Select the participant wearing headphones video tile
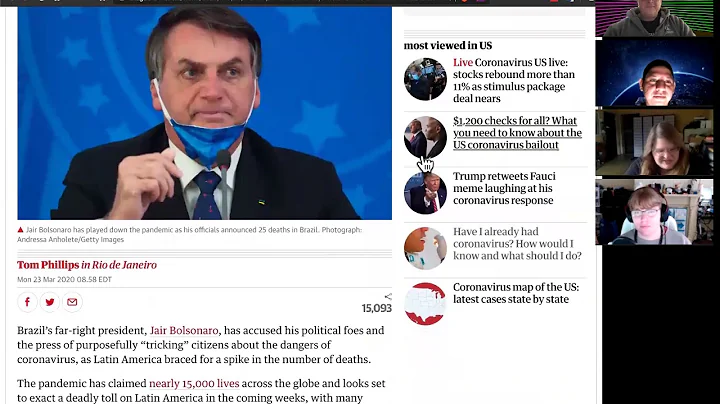 654,212
